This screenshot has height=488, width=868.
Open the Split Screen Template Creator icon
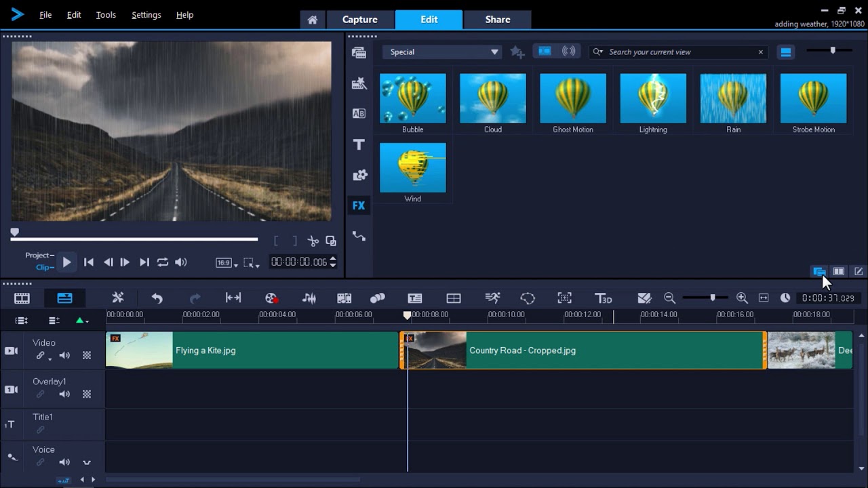point(644,298)
